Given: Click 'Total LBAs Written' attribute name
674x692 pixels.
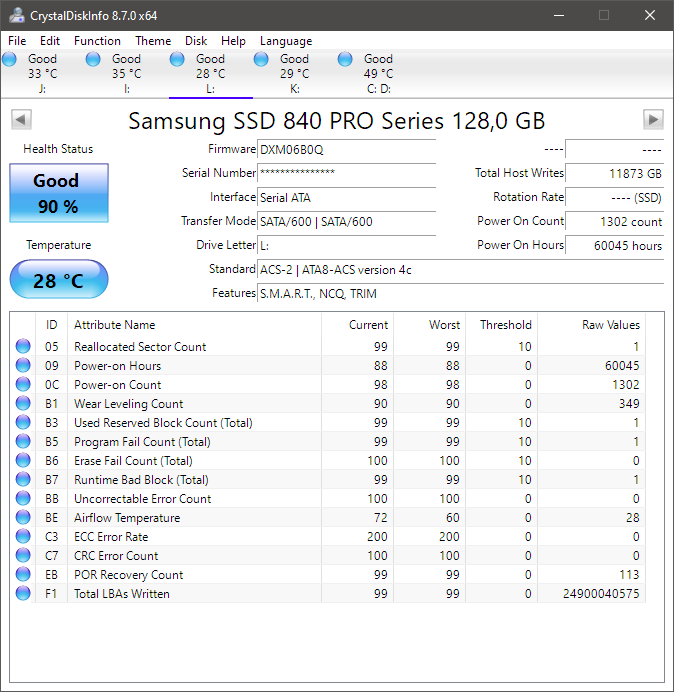Looking at the screenshot, I should [x=122, y=594].
